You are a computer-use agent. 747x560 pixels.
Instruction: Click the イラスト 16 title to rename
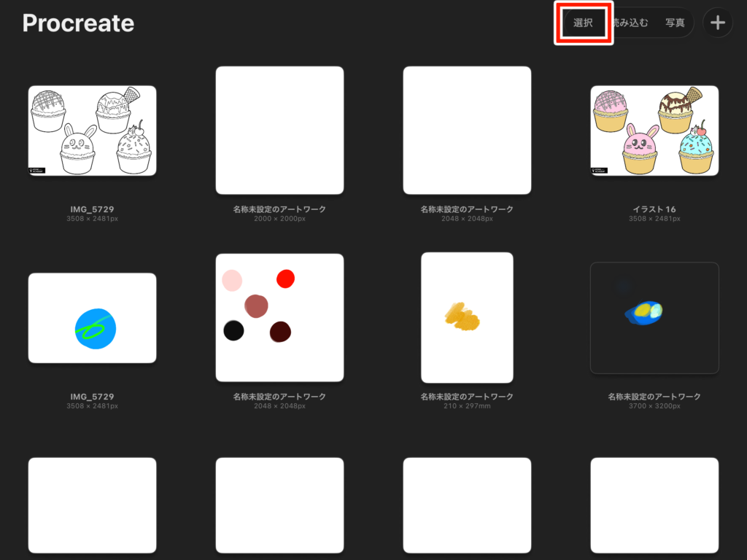tap(654, 209)
